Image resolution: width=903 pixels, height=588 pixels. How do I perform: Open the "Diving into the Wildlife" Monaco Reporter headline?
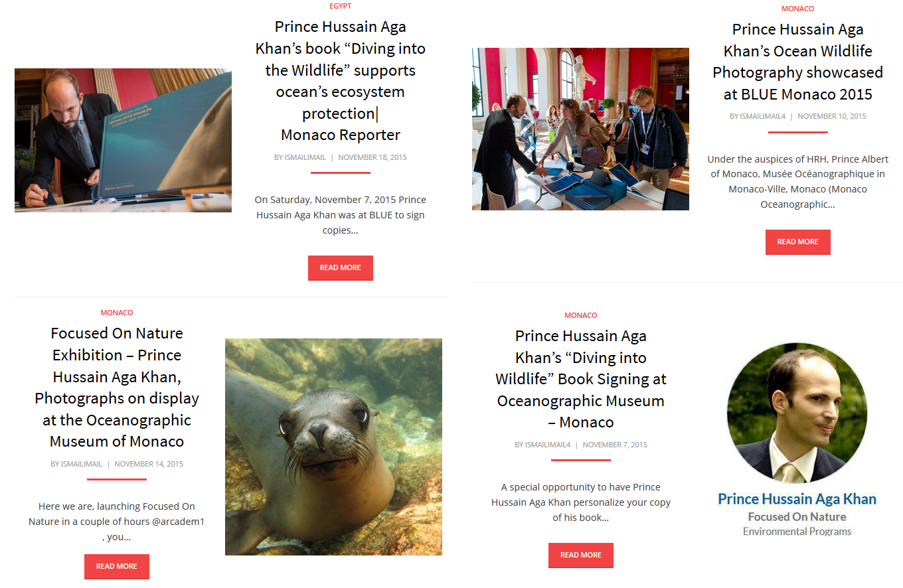click(340, 81)
